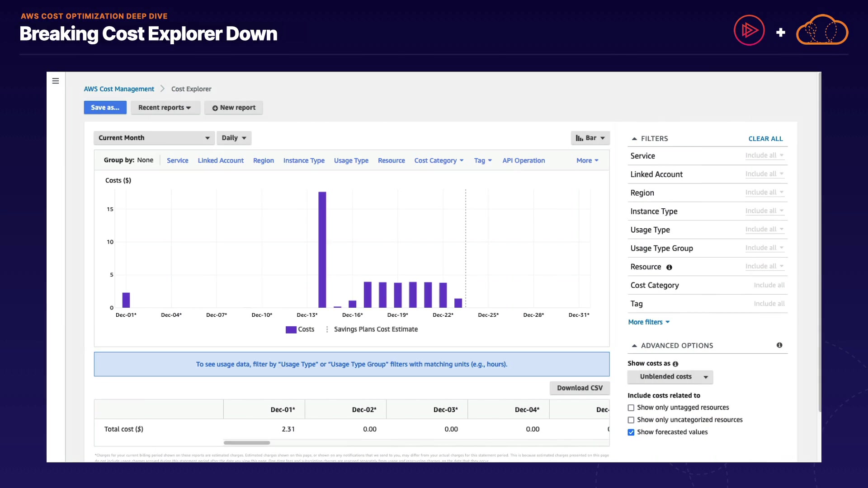Collapse the Advanced Options section triangle
This screenshot has height=488, width=868.
634,346
